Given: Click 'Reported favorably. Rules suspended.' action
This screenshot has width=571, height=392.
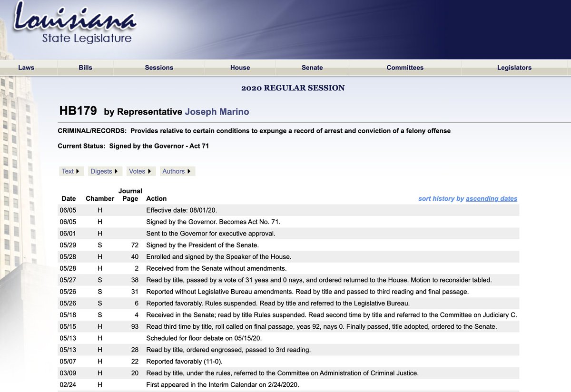Looking at the screenshot, I should 278,303.
